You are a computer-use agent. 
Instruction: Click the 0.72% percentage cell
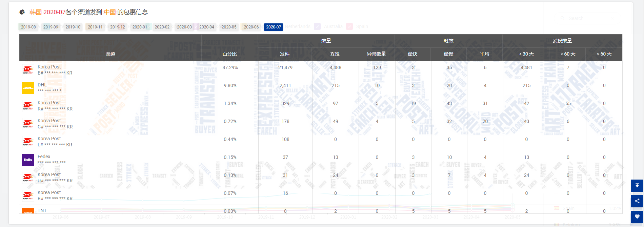click(x=230, y=121)
